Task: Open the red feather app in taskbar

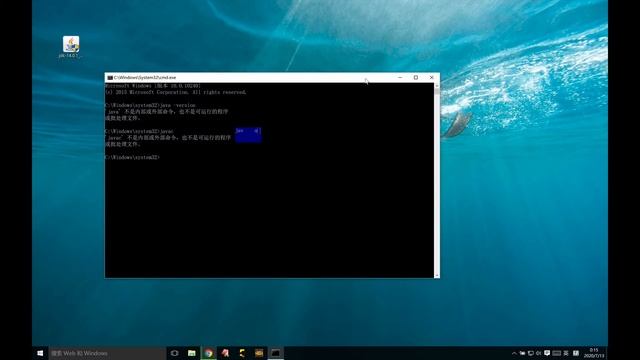Action: (x=225, y=353)
